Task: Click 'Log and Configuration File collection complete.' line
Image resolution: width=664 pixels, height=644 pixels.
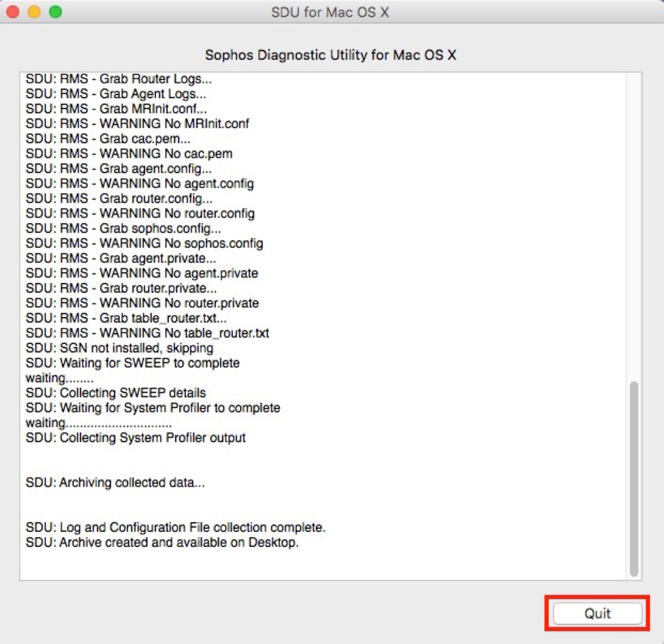Action: click(x=176, y=527)
